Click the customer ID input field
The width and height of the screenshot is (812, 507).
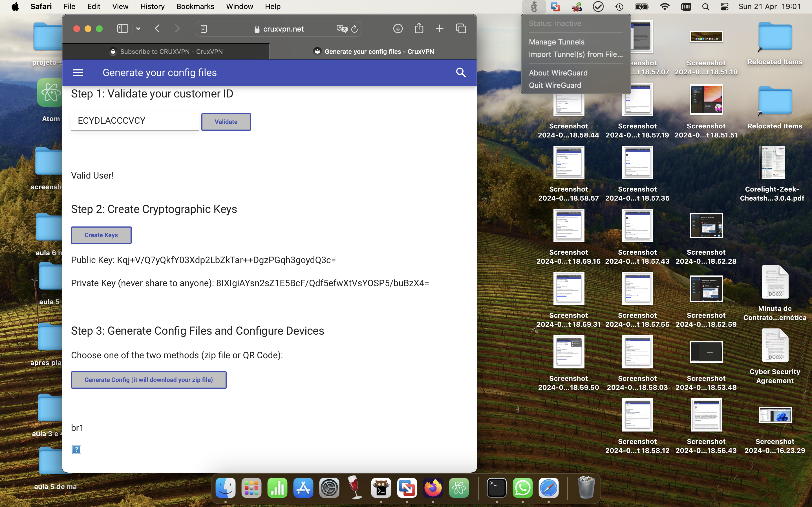point(134,120)
